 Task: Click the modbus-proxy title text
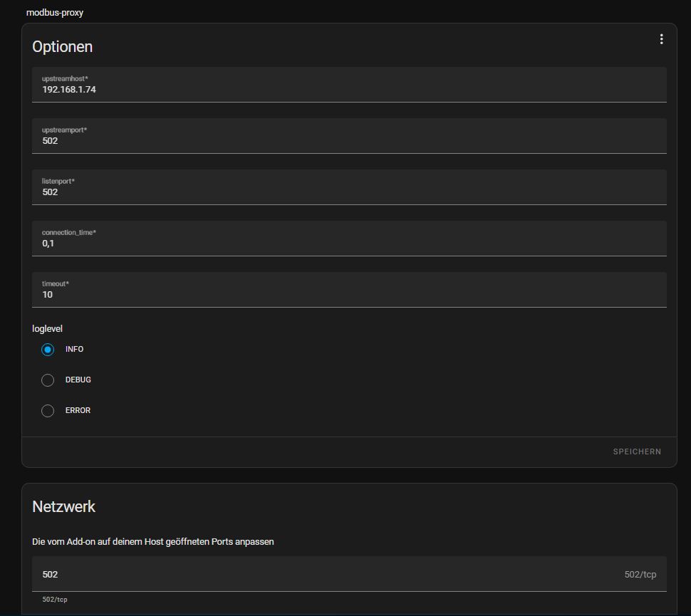[x=55, y=13]
